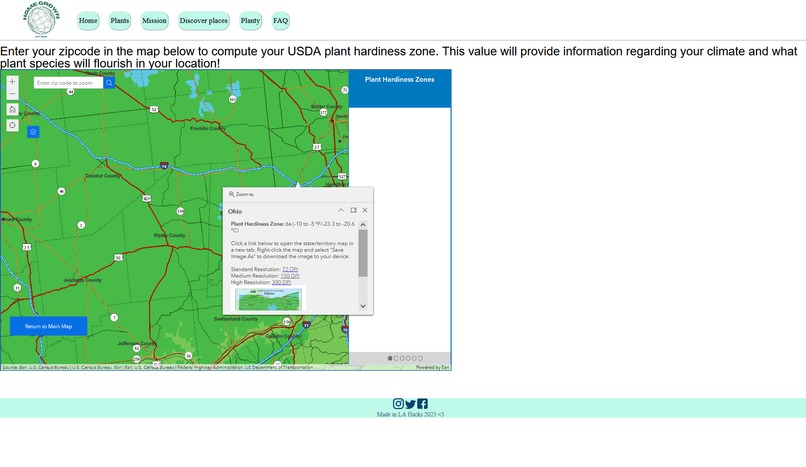This screenshot has height=467, width=806.
Task: Open the 300 DPI high resolution link
Action: tap(281, 282)
